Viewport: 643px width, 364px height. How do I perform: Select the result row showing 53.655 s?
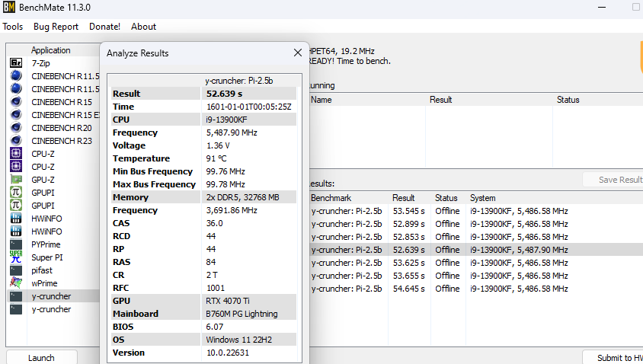[x=475, y=276]
